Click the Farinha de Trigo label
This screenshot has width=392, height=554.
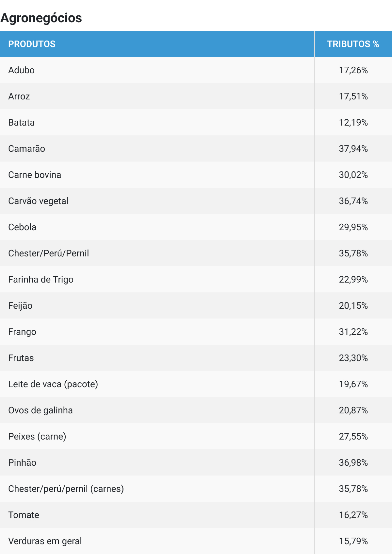point(41,280)
